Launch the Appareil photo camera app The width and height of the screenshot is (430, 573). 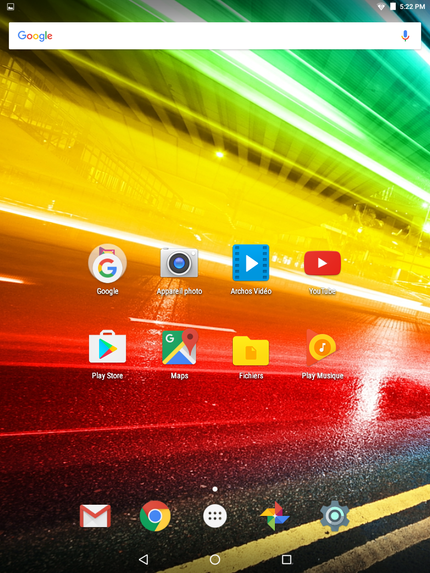(179, 263)
